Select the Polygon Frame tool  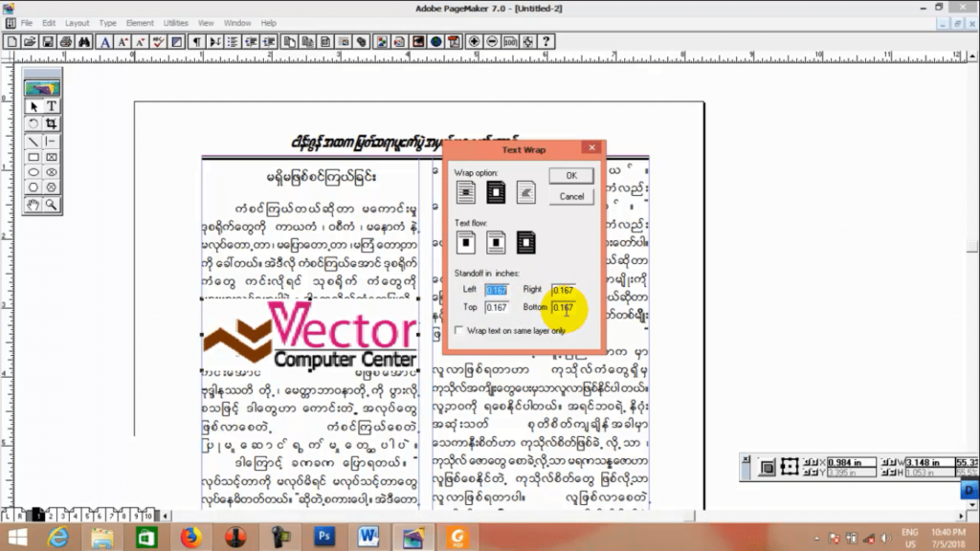[52, 187]
